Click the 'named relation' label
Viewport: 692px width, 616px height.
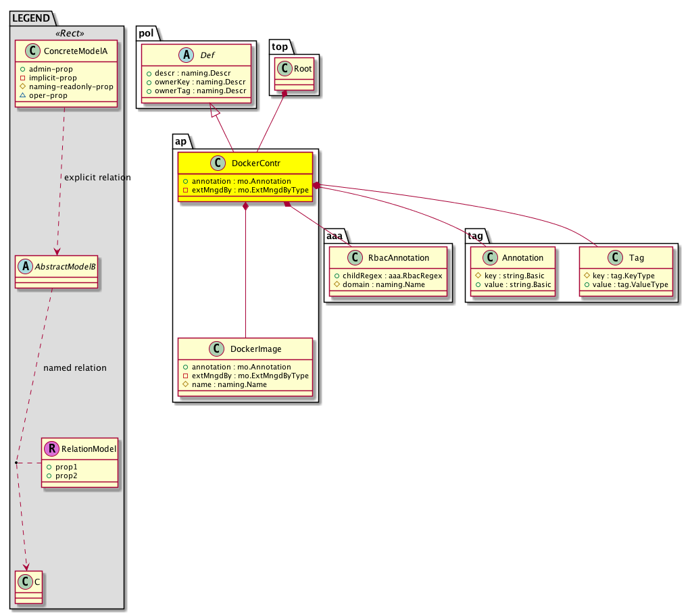[74, 368]
